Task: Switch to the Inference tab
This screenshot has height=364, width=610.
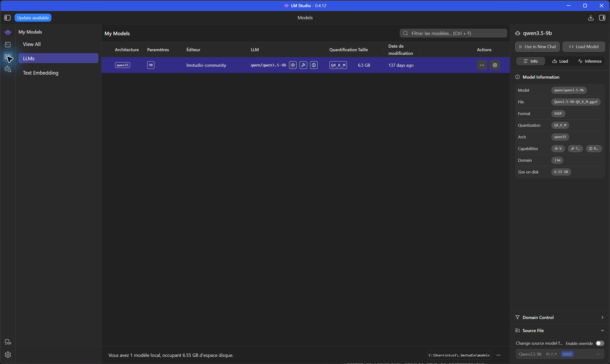Action: [590, 61]
